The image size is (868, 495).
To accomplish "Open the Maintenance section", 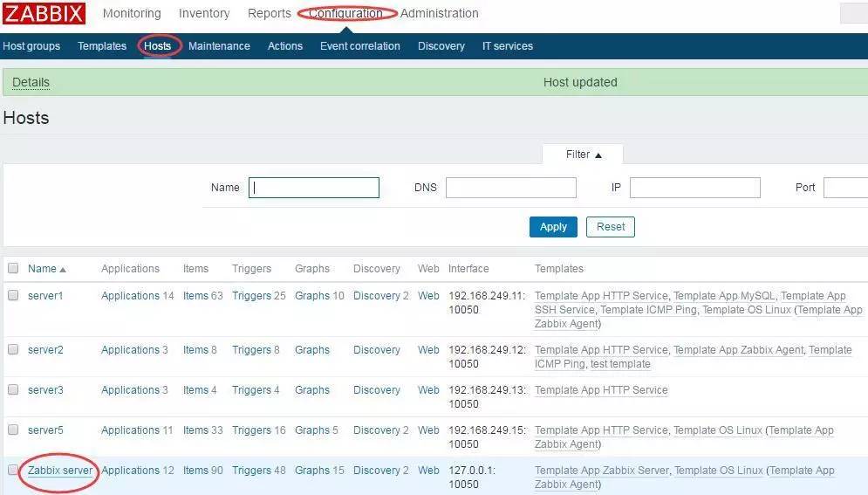I will pyautogui.click(x=219, y=46).
